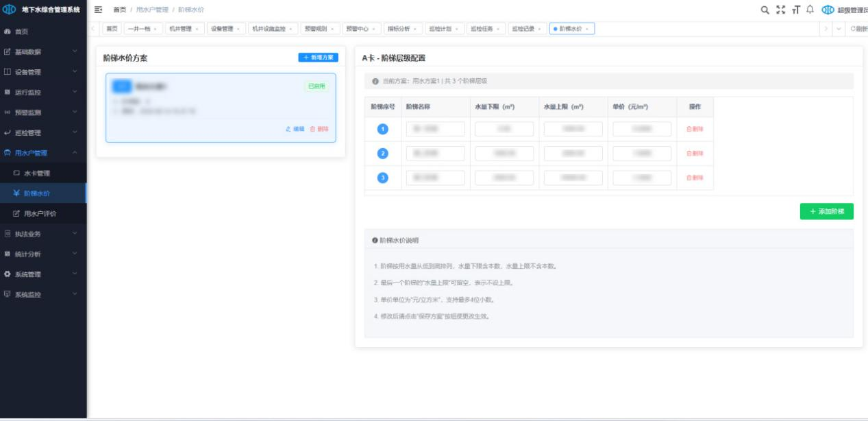Open the notification bell icon
Image resolution: width=868 pixels, height=421 pixels.
pyautogui.click(x=810, y=10)
